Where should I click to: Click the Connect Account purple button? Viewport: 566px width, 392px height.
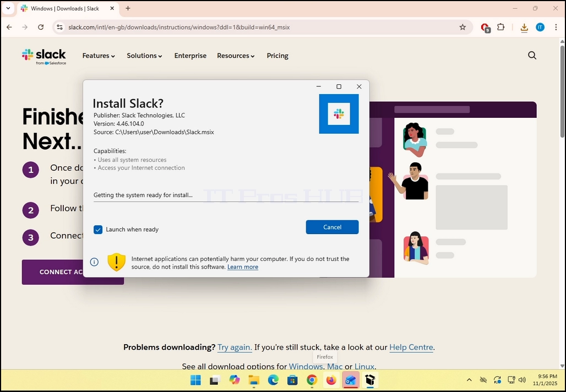click(x=73, y=272)
